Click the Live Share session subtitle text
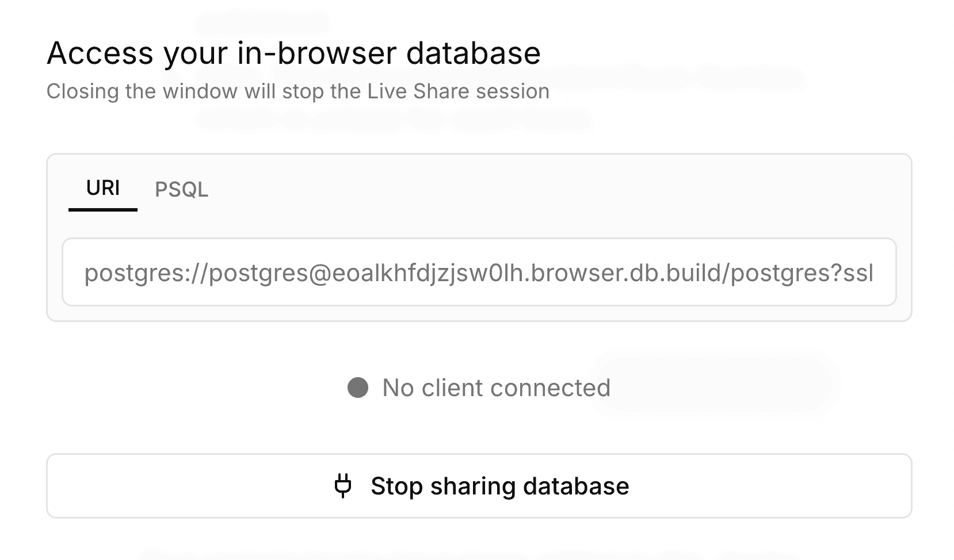Image resolution: width=954 pixels, height=560 pixels. point(298,91)
